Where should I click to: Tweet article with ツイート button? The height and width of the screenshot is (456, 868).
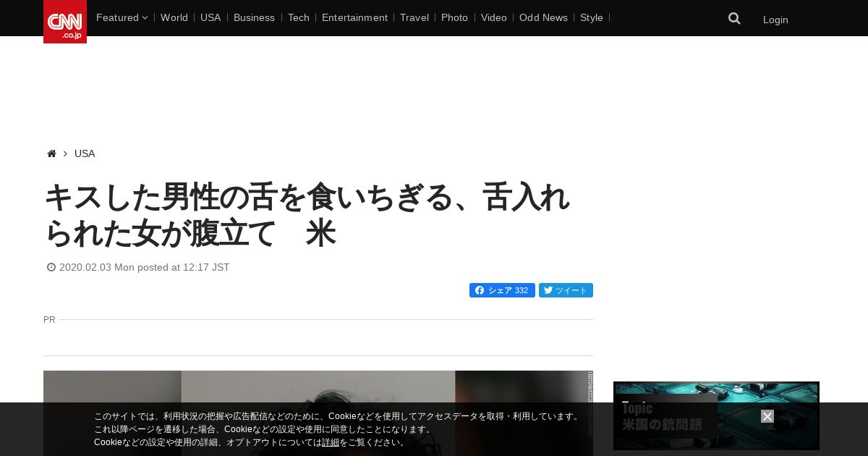[566, 290]
